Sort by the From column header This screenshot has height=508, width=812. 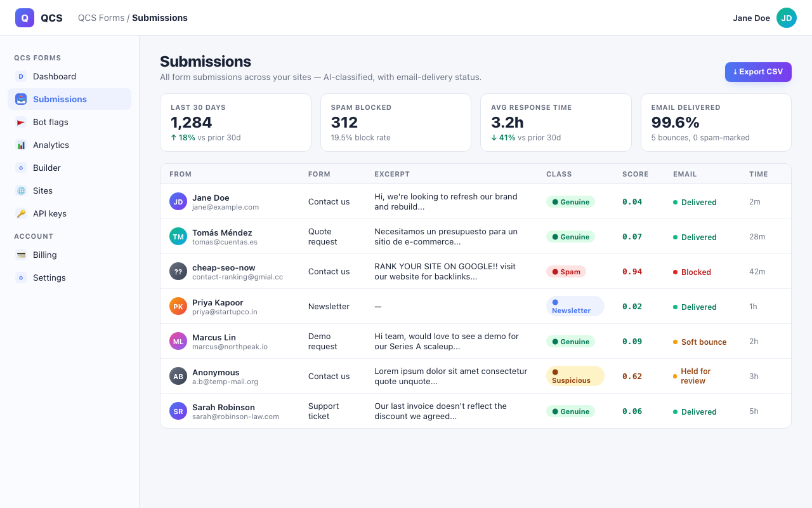click(180, 174)
